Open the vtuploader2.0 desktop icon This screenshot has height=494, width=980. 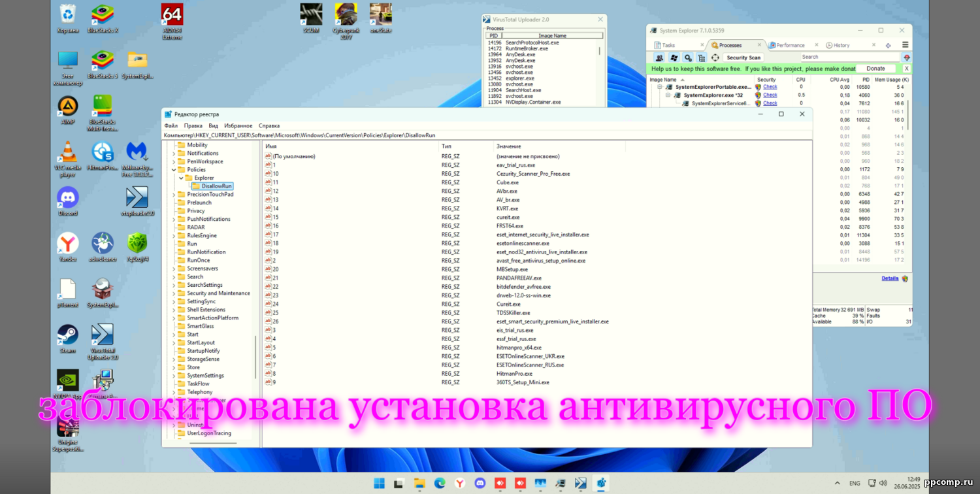137,201
